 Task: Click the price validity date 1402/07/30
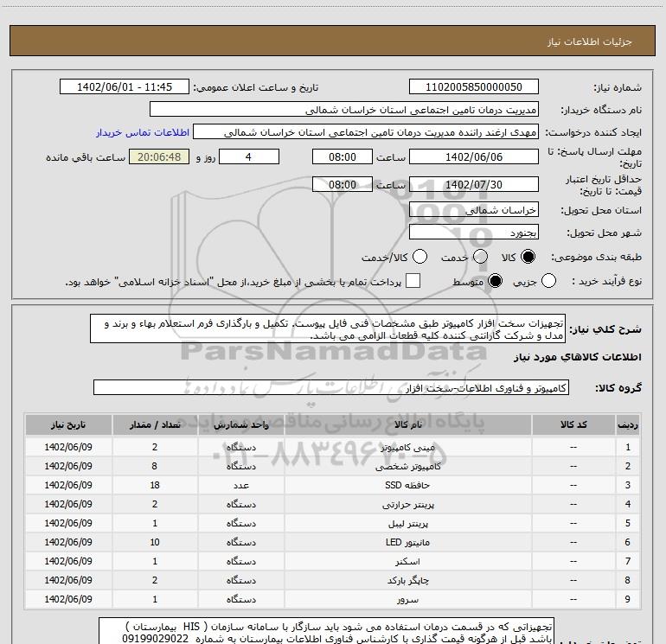[x=474, y=184]
